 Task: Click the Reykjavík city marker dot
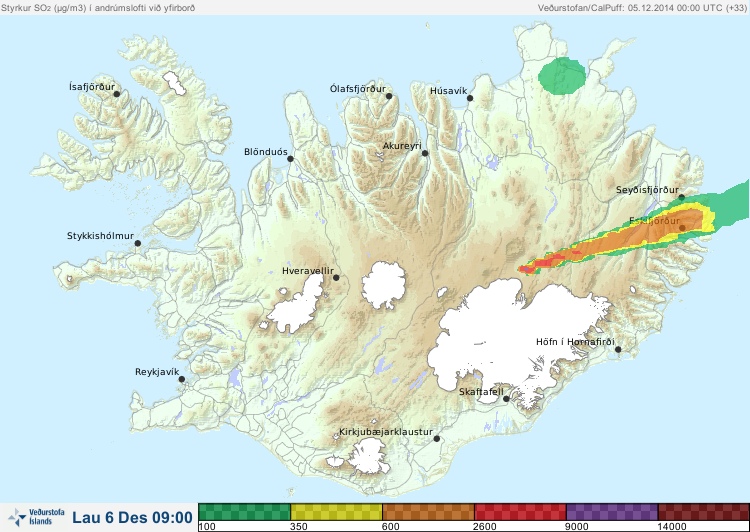[x=182, y=379]
